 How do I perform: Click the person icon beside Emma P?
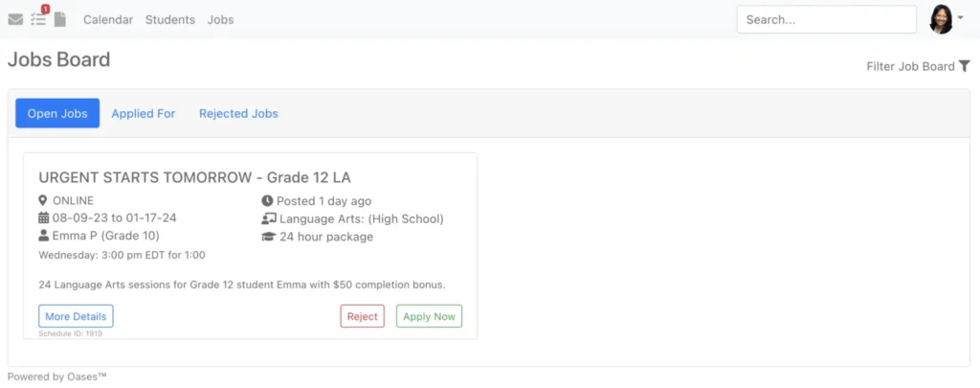[x=43, y=236]
